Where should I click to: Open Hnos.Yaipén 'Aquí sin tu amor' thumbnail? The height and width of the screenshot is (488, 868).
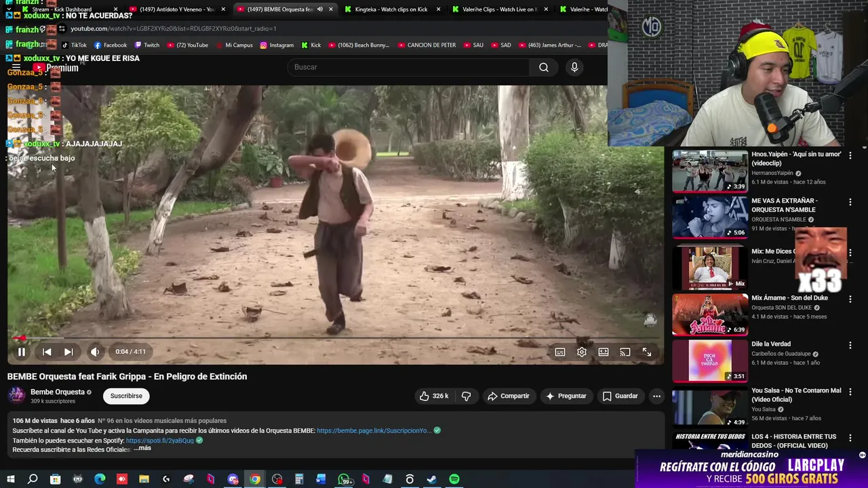(x=709, y=171)
